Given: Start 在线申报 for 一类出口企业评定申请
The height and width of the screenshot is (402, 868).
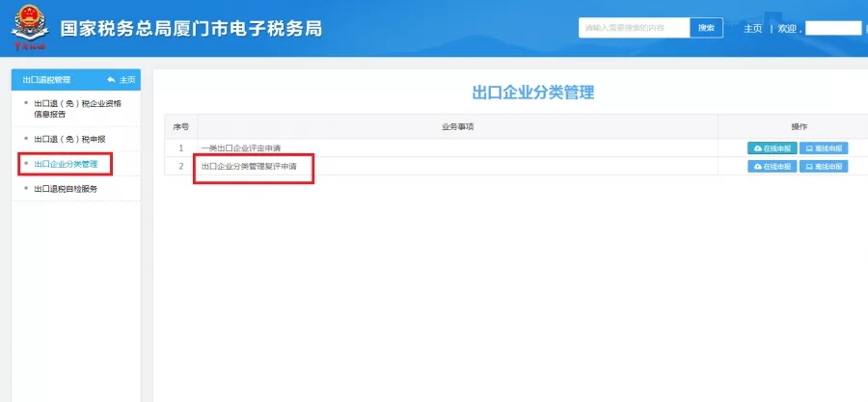Looking at the screenshot, I should 773,148.
